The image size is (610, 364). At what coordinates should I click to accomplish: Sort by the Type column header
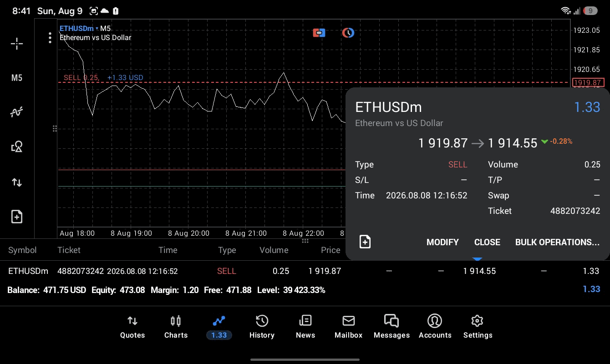click(x=227, y=250)
